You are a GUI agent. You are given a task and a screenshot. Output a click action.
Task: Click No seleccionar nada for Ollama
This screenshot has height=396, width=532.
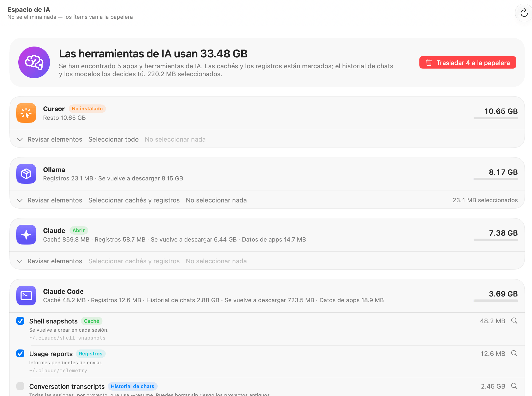tap(216, 200)
